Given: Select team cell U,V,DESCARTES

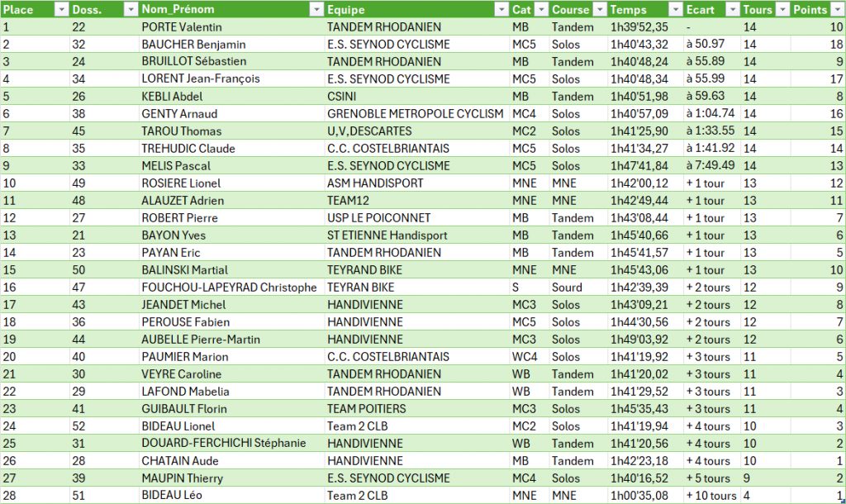Looking at the screenshot, I should 417,131.
